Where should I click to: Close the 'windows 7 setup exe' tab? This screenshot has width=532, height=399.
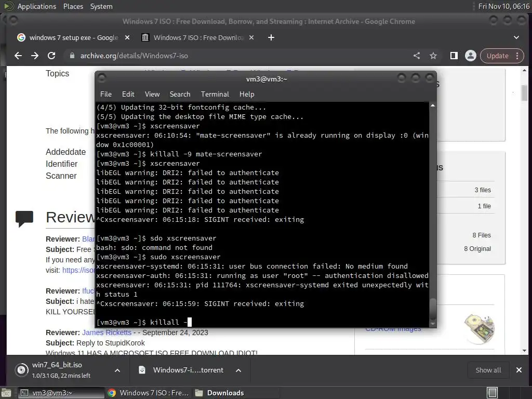coord(127,37)
